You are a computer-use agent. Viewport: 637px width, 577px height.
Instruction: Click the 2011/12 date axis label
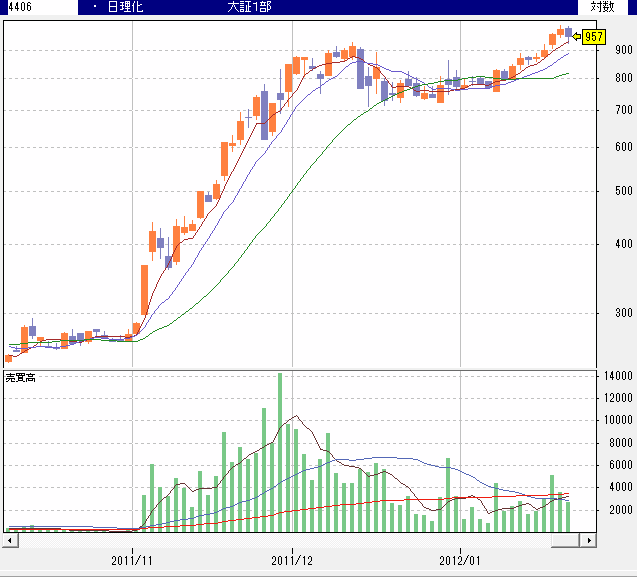[292, 561]
